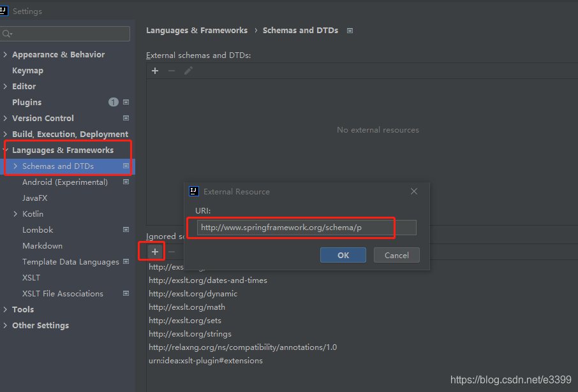The image size is (578, 392).
Task: Select Markdown in the settings tree
Action: pos(42,246)
